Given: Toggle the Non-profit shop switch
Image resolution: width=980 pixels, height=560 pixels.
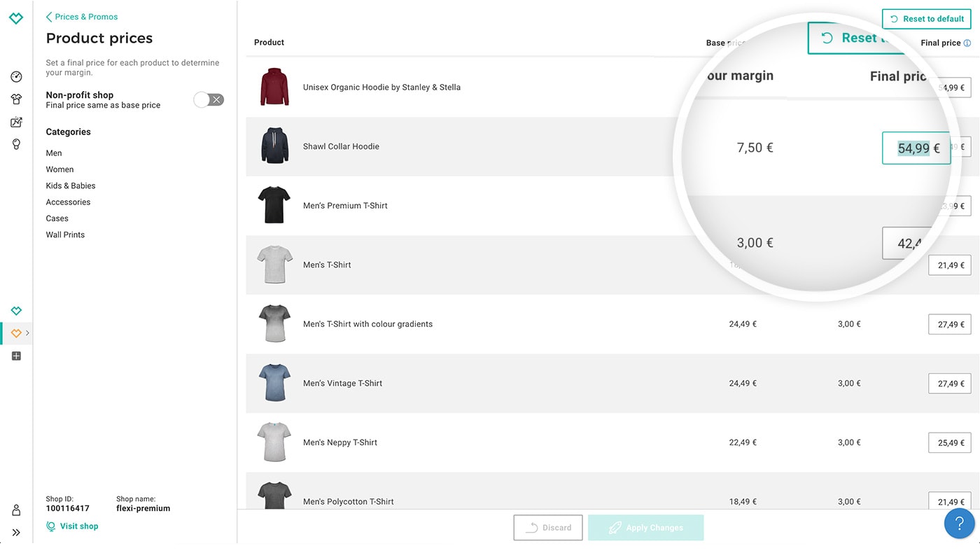Looking at the screenshot, I should 209,100.
